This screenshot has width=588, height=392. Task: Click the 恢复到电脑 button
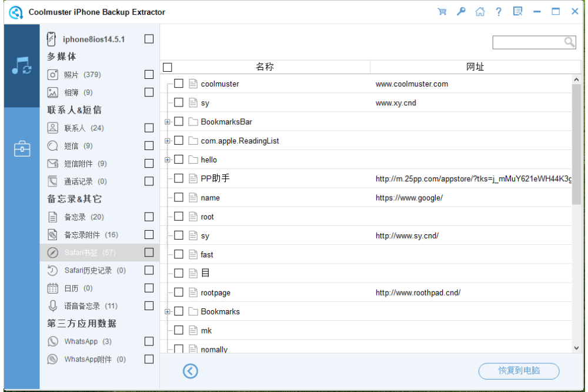pyautogui.click(x=519, y=371)
